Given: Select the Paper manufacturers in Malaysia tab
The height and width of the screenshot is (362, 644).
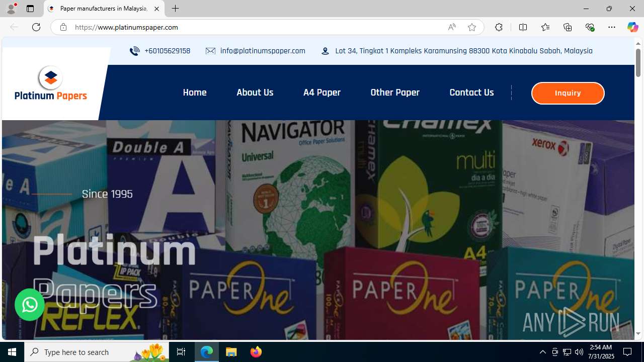Looking at the screenshot, I should tap(104, 9).
